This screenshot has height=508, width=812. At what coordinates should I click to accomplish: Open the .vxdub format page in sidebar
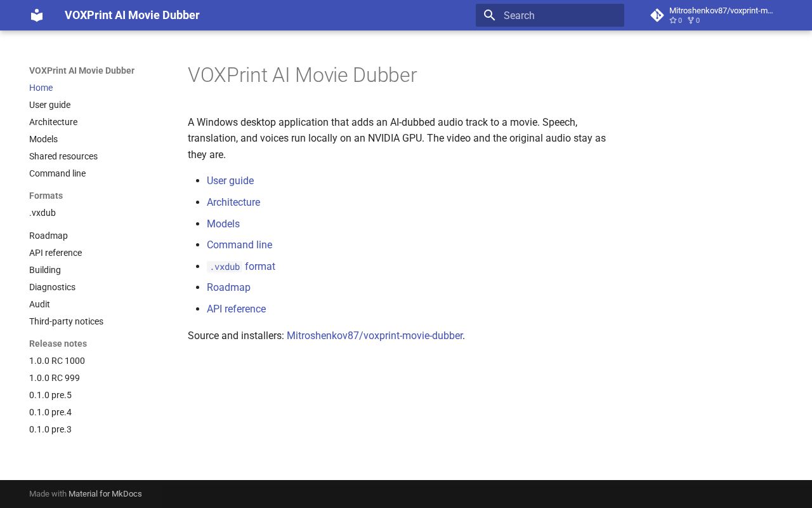[43, 213]
